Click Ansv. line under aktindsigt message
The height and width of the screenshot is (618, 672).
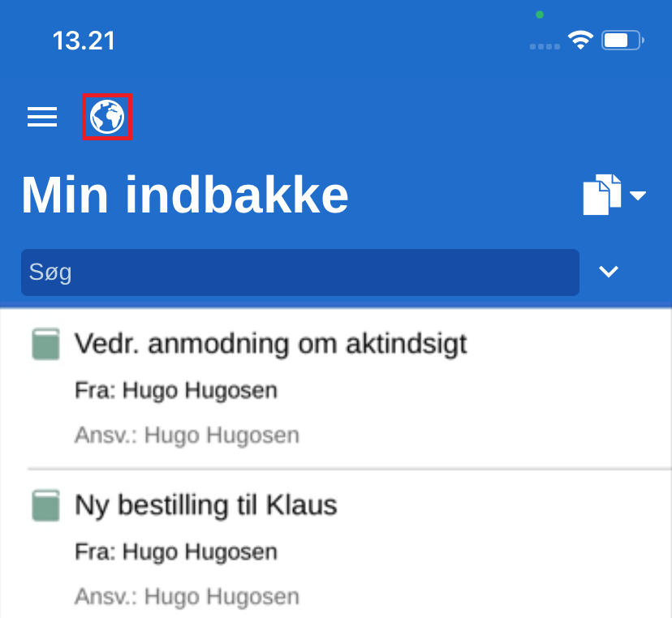187,436
